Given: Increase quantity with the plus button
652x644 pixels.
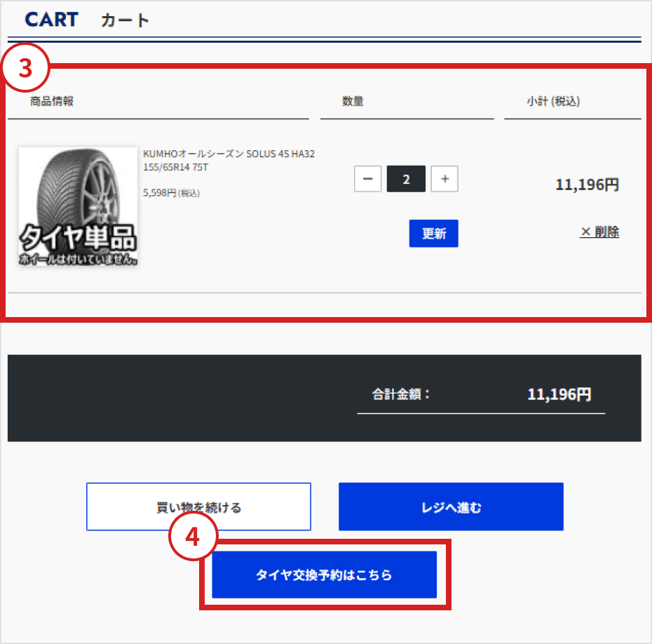Looking at the screenshot, I should (x=444, y=179).
